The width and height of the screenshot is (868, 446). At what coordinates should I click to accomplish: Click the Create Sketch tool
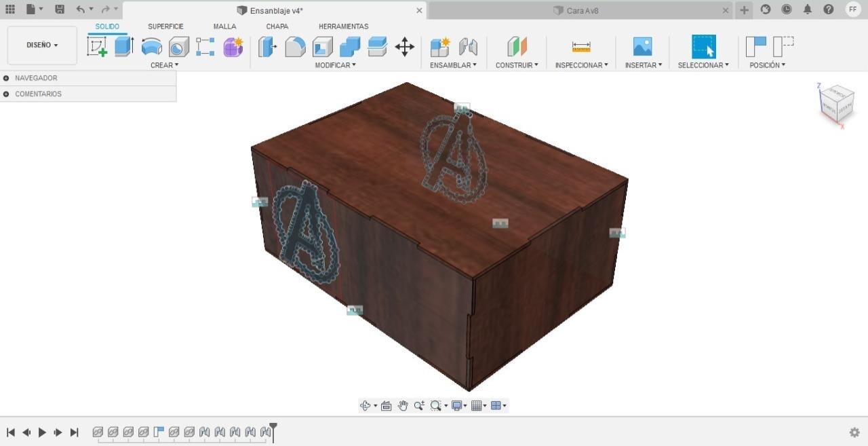pyautogui.click(x=97, y=46)
